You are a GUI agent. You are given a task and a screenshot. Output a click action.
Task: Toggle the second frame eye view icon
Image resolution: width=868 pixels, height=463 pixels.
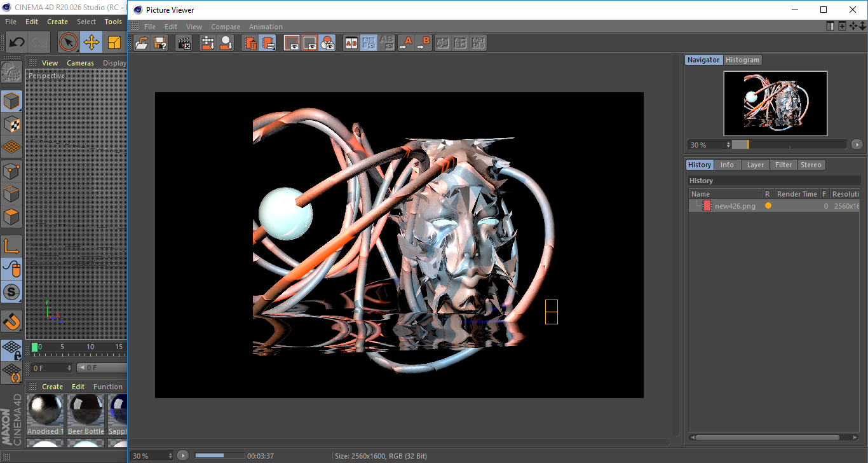click(x=309, y=43)
